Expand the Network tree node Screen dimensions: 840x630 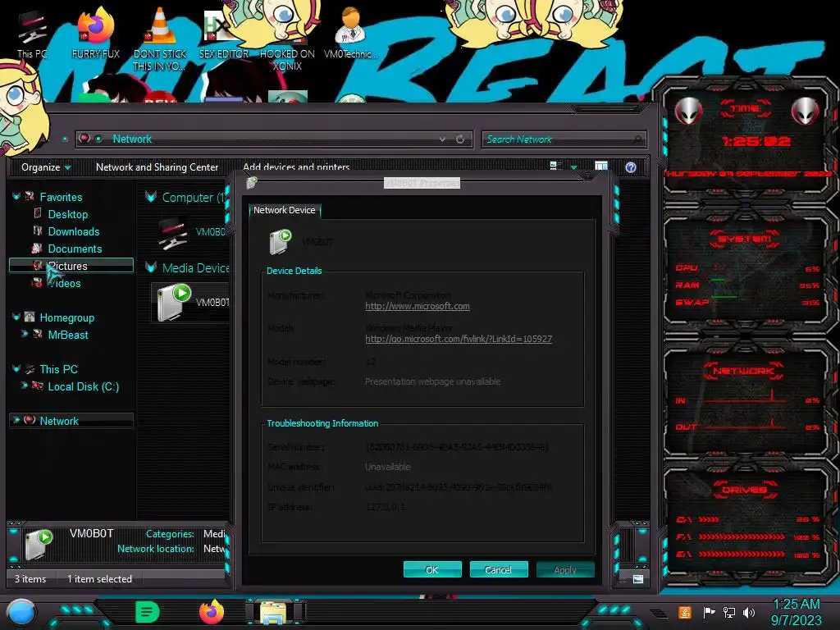pos(16,421)
